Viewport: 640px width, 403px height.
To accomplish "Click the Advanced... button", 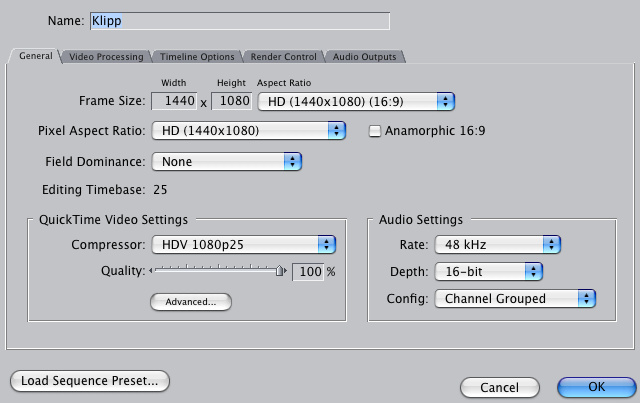I will (x=190, y=301).
